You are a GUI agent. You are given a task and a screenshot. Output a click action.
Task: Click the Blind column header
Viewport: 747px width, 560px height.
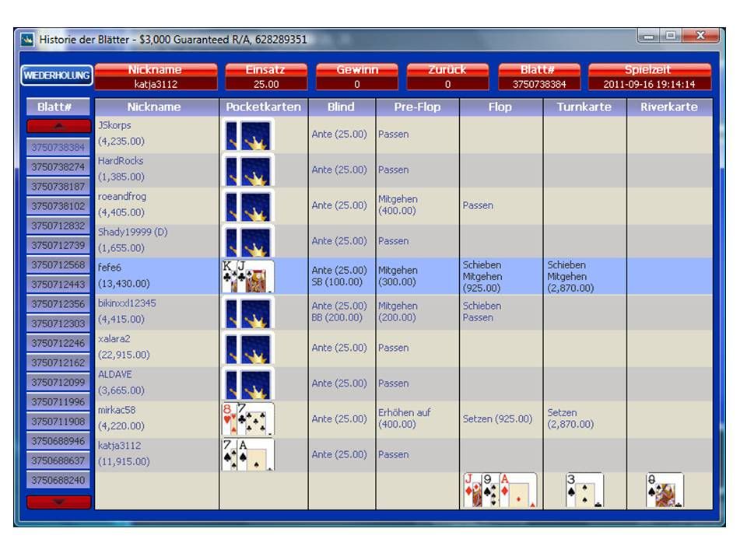(x=342, y=107)
